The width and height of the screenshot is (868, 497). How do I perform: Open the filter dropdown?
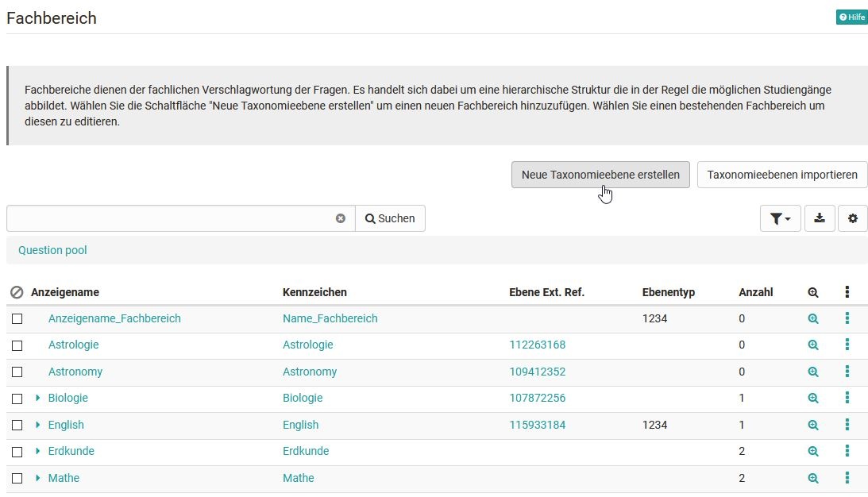780,218
